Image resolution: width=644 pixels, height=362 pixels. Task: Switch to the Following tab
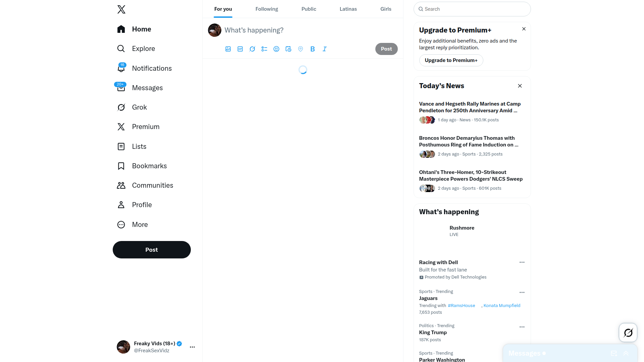click(x=267, y=9)
